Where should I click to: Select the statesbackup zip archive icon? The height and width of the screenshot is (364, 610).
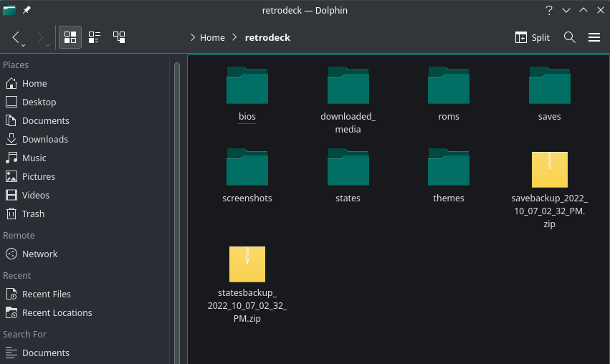pyautogui.click(x=247, y=264)
